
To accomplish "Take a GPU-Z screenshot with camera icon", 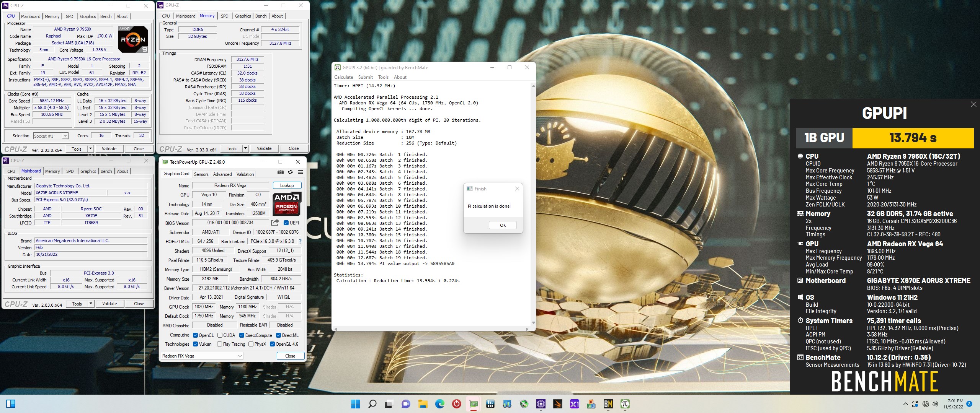I will point(281,172).
